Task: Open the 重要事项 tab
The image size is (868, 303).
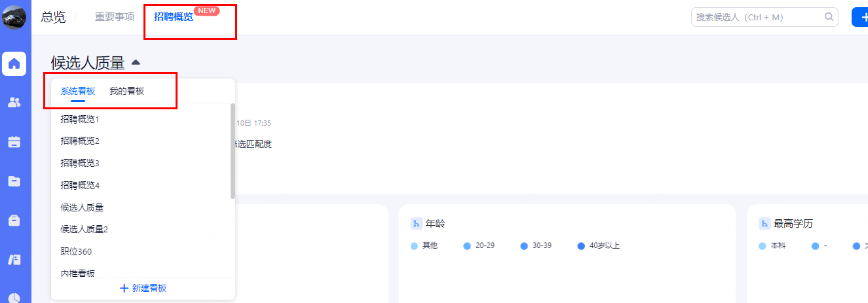Action: (x=115, y=17)
